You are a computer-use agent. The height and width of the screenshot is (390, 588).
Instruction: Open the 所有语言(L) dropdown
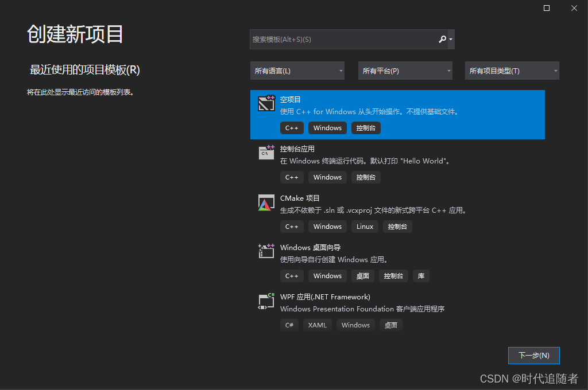297,71
